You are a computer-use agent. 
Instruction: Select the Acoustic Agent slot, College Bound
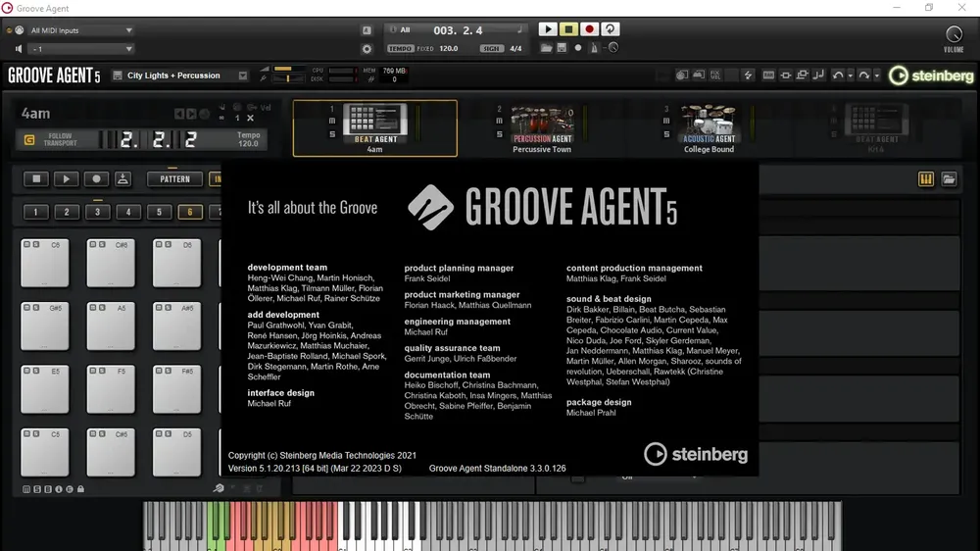point(709,128)
